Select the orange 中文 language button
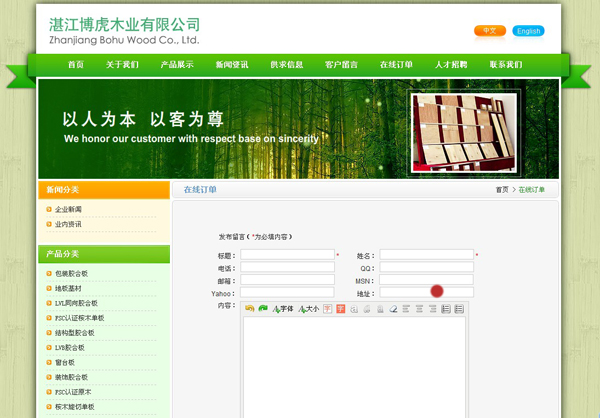The image size is (600, 418). coord(489,31)
